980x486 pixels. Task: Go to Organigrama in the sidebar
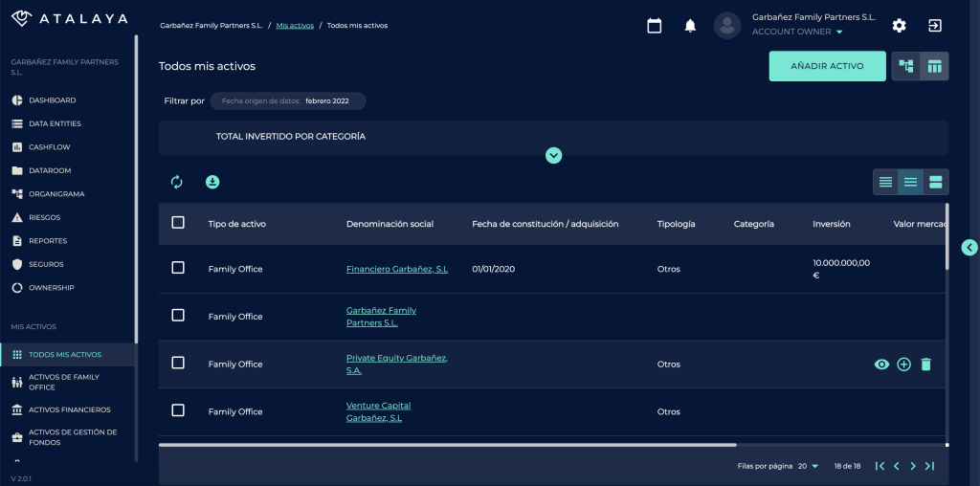click(x=56, y=194)
